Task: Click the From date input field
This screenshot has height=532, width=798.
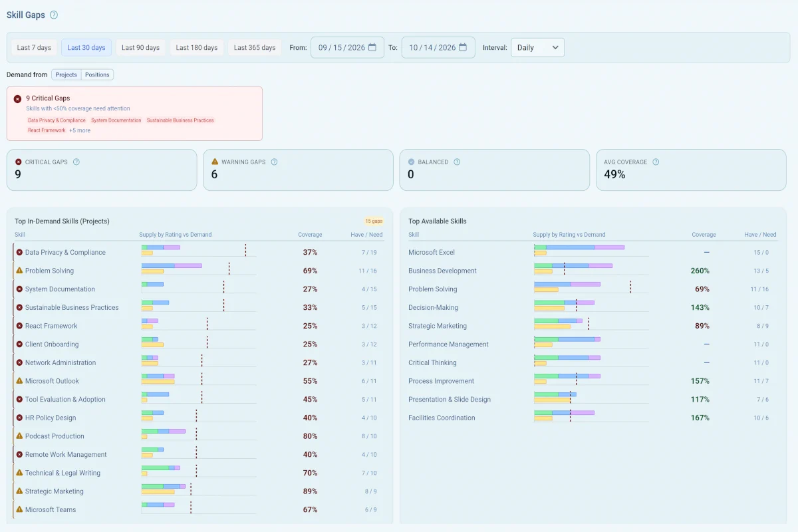Action: 347,47
